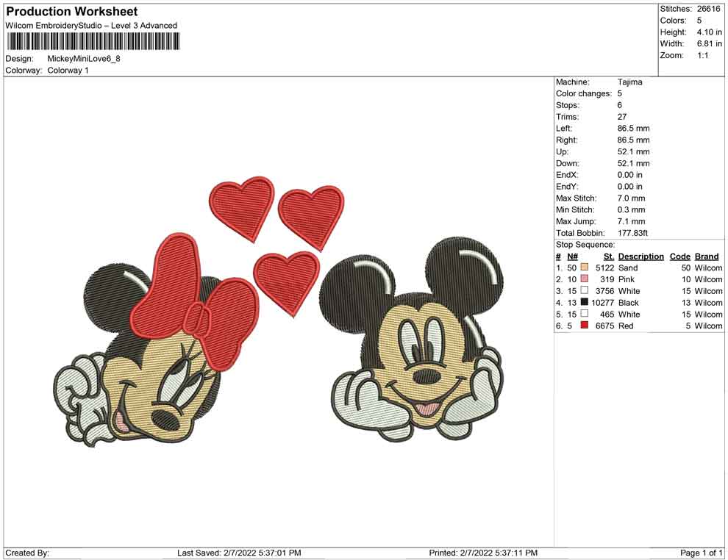This screenshot has height=560, width=728.
Task: Click the Red color swatch
Action: 585,326
